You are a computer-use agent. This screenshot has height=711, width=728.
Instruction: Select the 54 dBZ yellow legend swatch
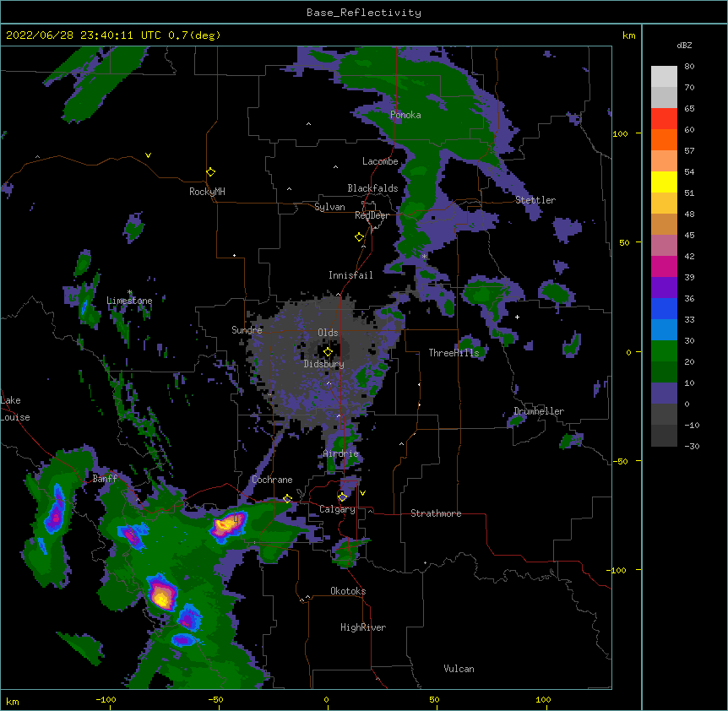point(664,182)
